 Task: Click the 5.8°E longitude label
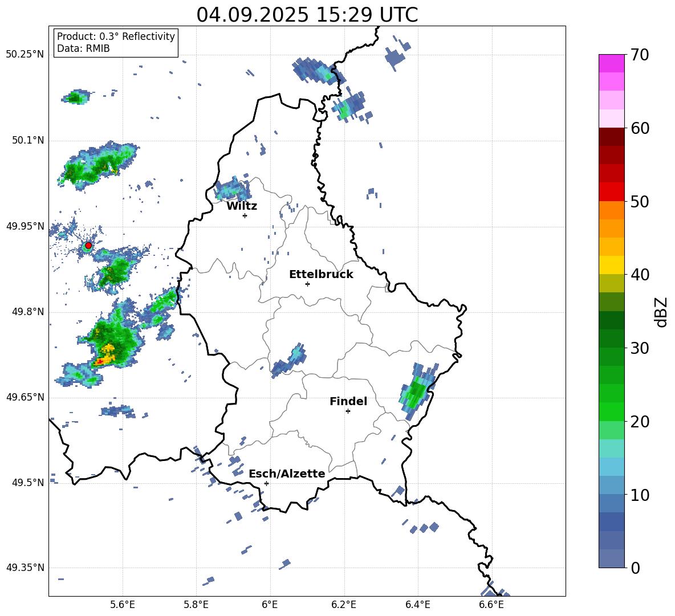[x=196, y=605]
